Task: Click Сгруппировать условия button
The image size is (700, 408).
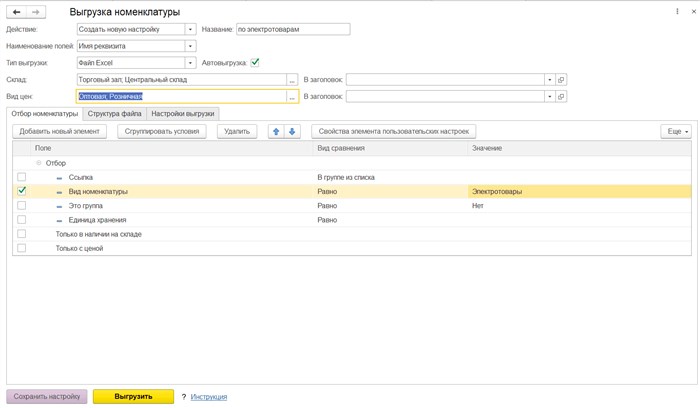Action: [162, 131]
